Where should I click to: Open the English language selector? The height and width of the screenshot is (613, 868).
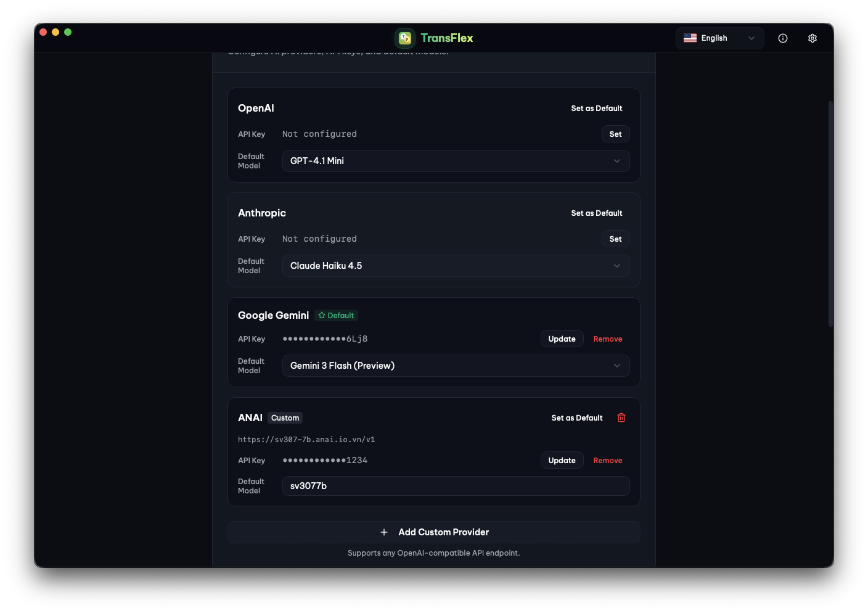click(x=719, y=38)
